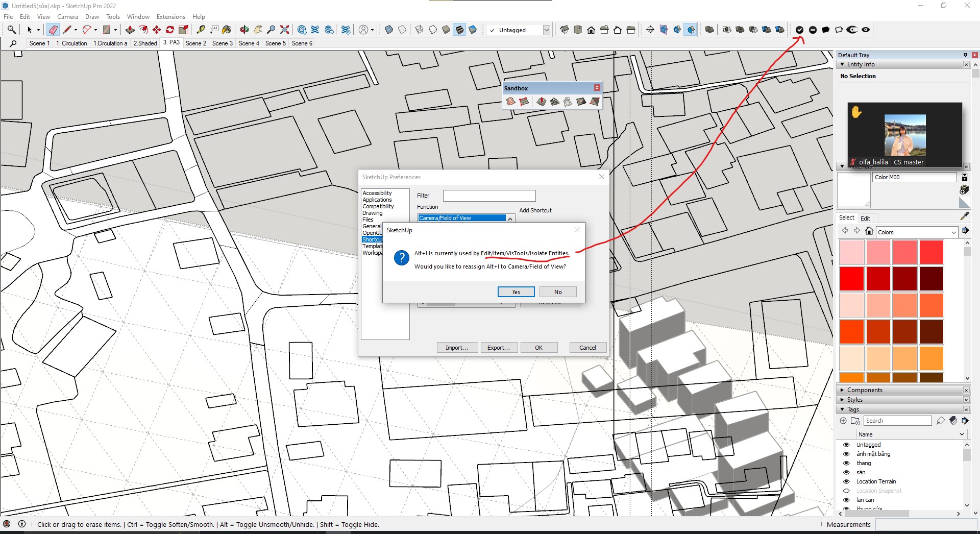Open the Select tool dropdown arrow

(x=38, y=30)
